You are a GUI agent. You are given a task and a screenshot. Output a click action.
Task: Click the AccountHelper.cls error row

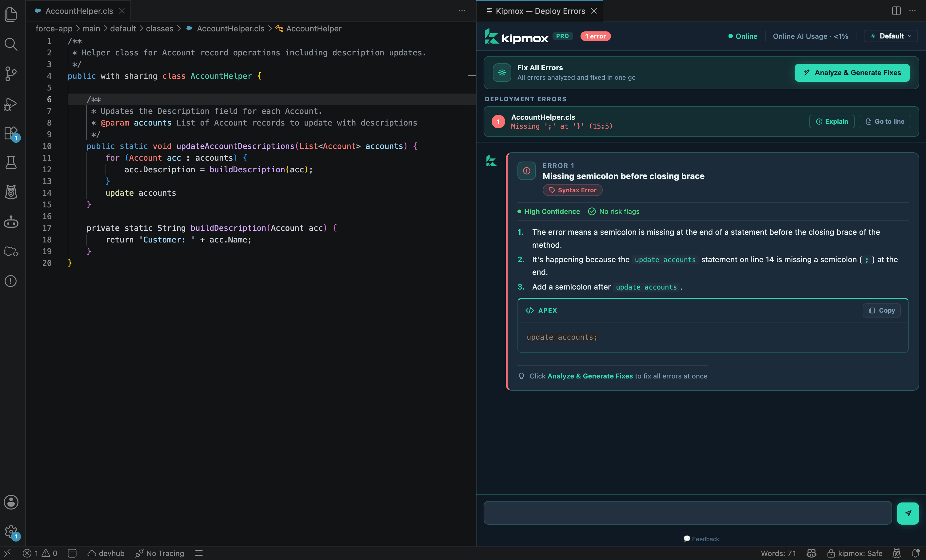pos(701,122)
